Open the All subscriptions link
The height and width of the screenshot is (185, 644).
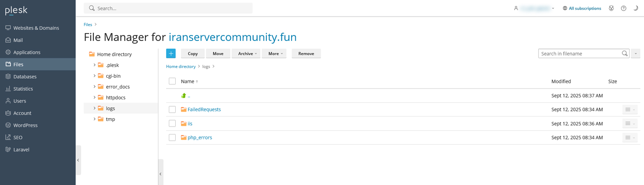pyautogui.click(x=584, y=8)
